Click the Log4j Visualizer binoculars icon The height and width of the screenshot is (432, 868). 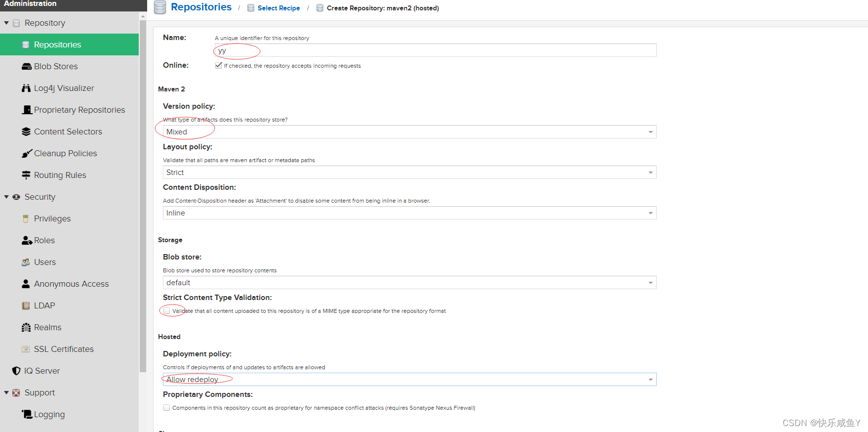point(26,88)
